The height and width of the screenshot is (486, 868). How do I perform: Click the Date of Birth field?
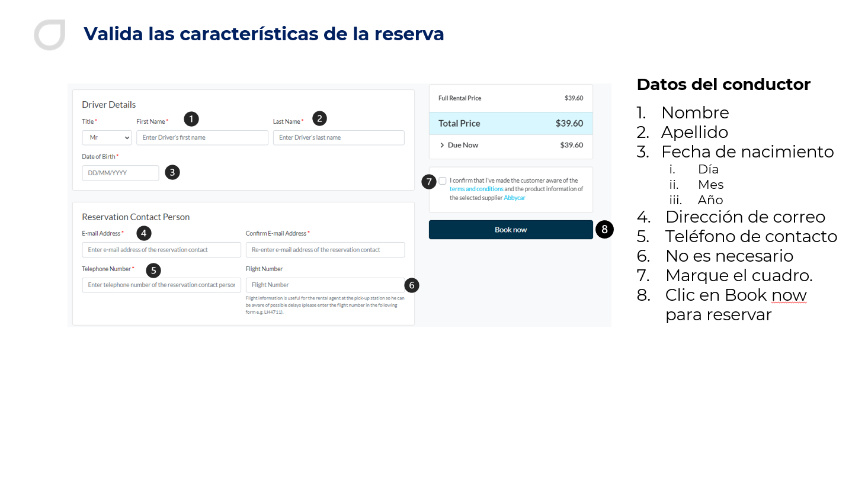point(120,173)
